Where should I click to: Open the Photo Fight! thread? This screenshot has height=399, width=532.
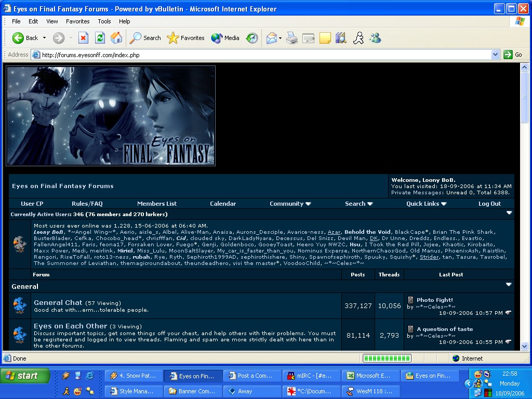[435, 300]
